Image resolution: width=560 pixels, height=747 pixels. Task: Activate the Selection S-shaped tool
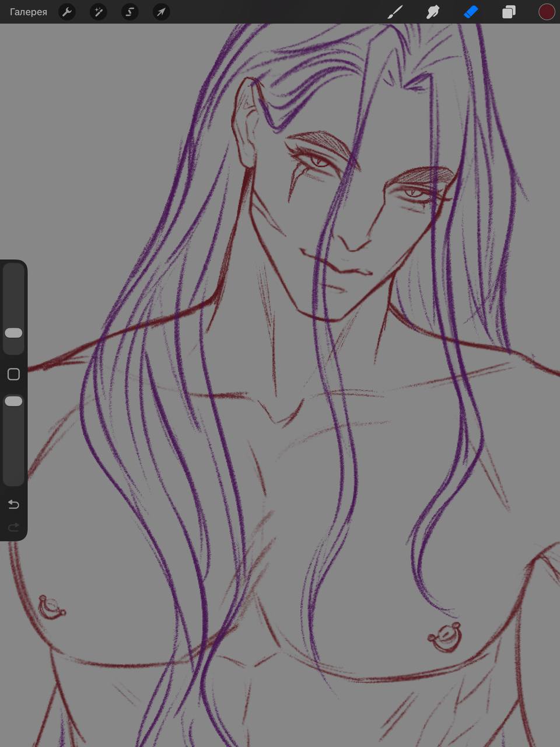point(130,12)
